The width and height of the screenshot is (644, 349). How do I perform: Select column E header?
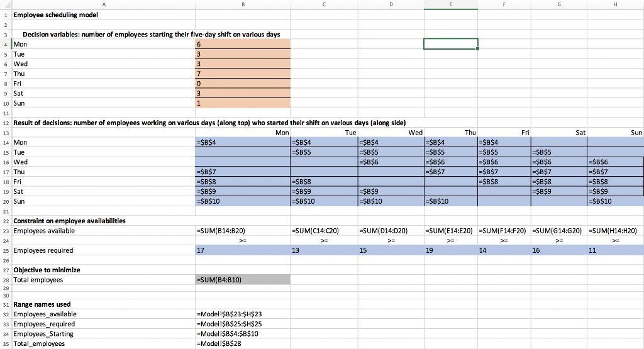(450, 4)
